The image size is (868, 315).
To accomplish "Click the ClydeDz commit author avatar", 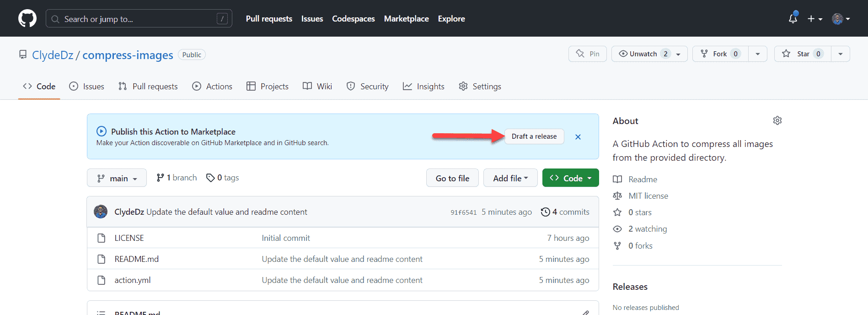I will (101, 212).
